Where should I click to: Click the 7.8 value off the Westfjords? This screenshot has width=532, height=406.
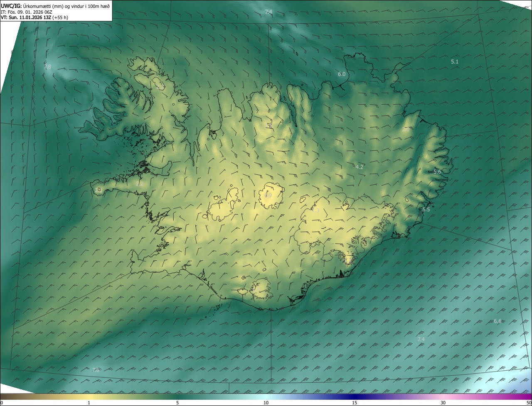click(48, 66)
